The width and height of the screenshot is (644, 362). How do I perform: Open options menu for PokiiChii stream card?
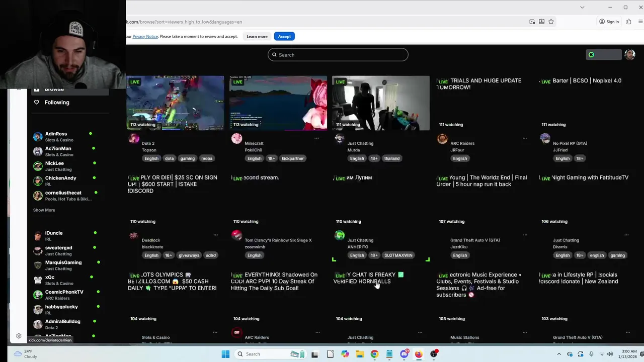click(x=316, y=138)
